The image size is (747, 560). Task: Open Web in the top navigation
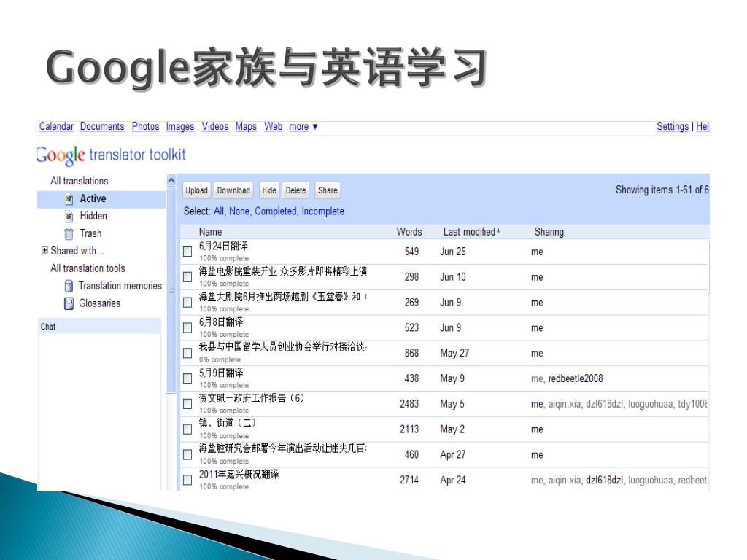tap(273, 126)
